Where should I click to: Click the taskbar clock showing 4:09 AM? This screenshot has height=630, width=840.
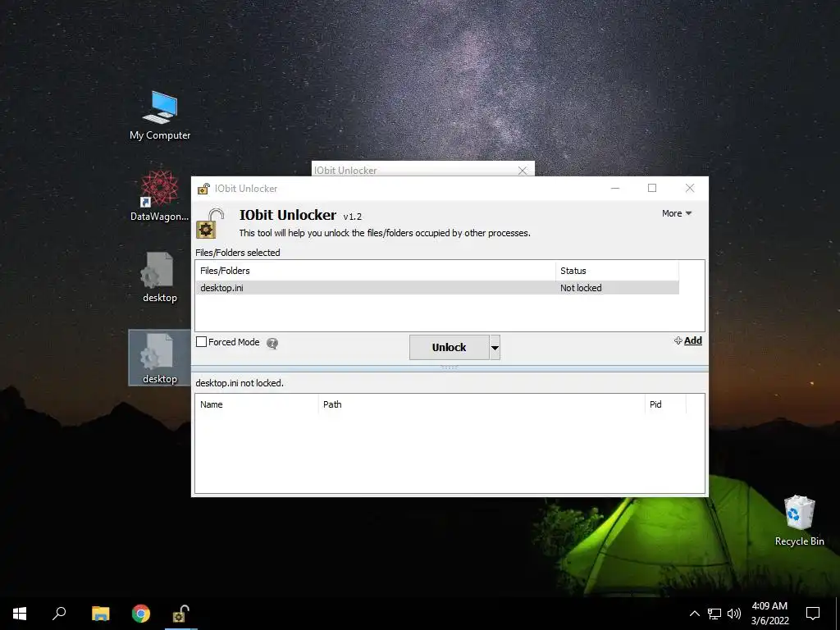point(769,614)
